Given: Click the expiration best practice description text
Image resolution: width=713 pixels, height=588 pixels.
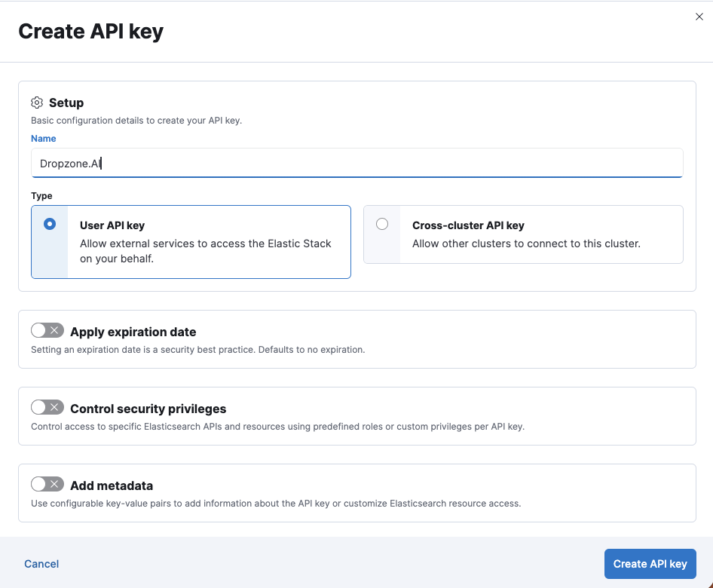Looking at the screenshot, I should coord(197,350).
